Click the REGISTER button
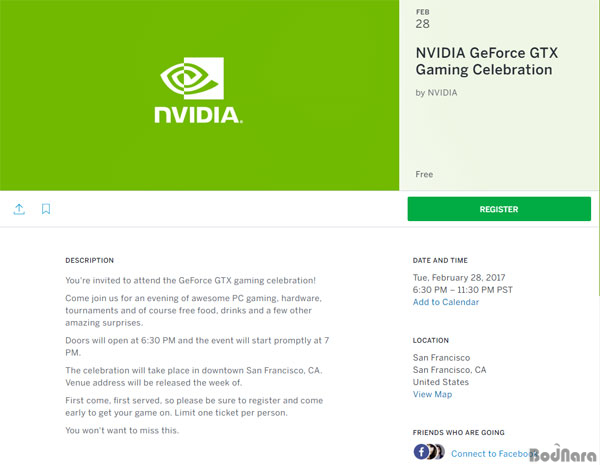Image resolution: width=600 pixels, height=465 pixels. point(499,209)
